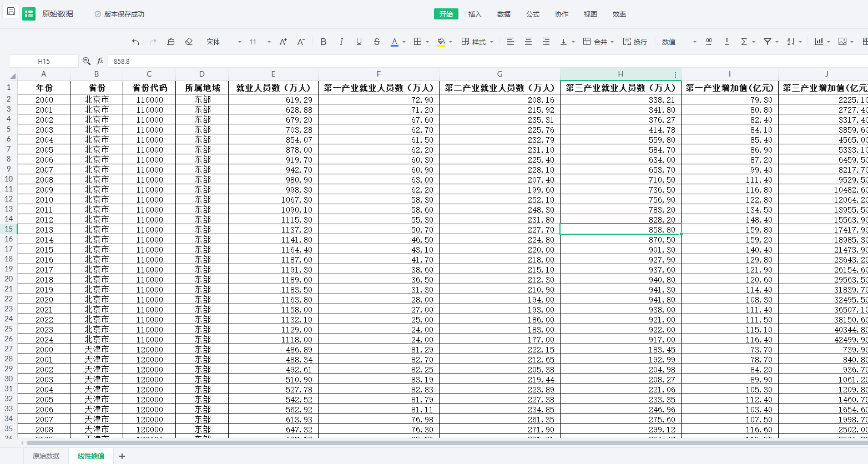Open the 效率 tab
The height and width of the screenshot is (464, 868).
(619, 14)
